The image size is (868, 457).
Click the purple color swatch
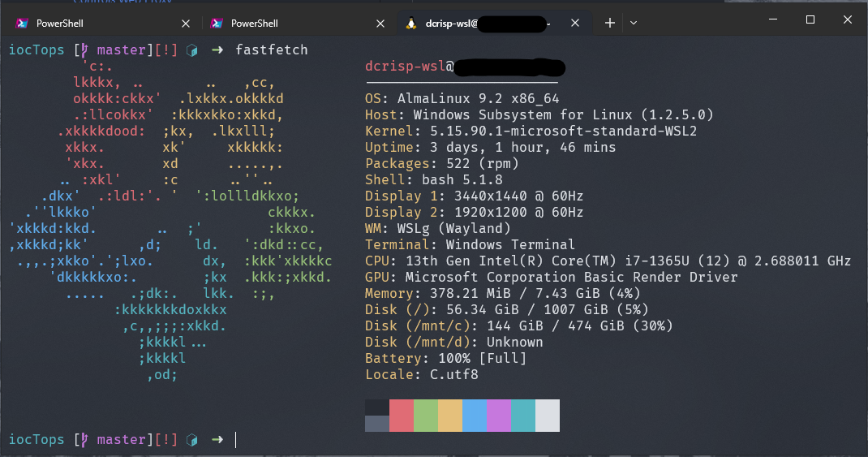(499, 416)
